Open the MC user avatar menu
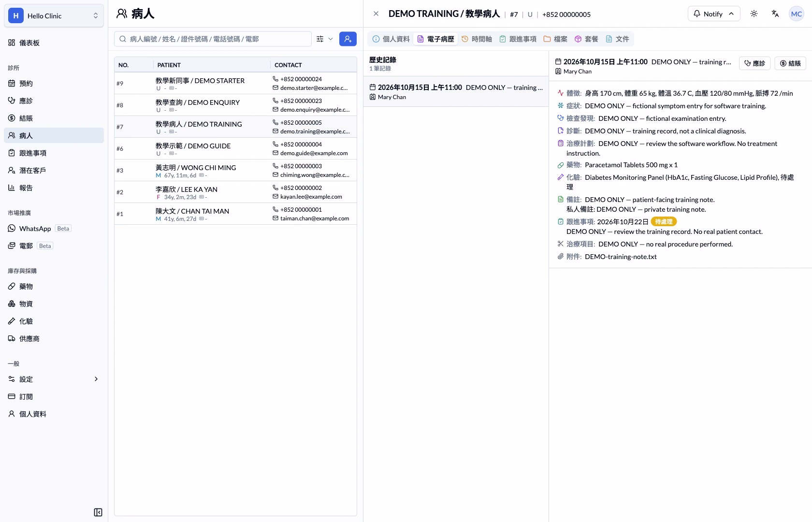812x522 pixels. point(797,14)
